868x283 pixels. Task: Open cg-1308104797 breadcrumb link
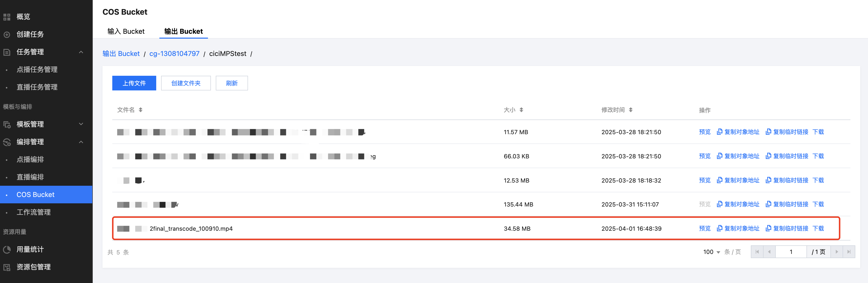click(x=174, y=54)
